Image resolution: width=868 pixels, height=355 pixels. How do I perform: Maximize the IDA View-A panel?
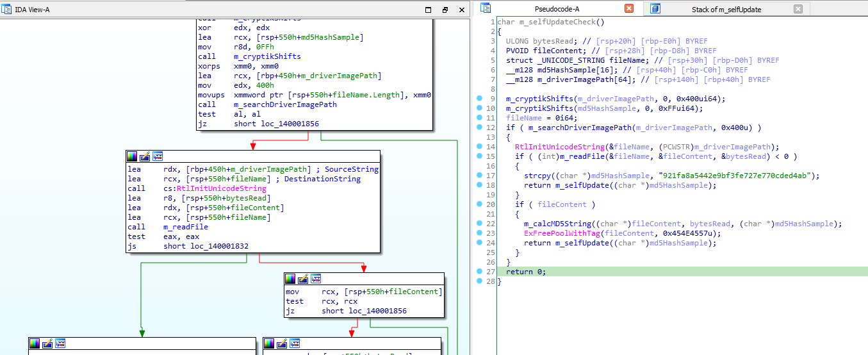[x=429, y=10]
